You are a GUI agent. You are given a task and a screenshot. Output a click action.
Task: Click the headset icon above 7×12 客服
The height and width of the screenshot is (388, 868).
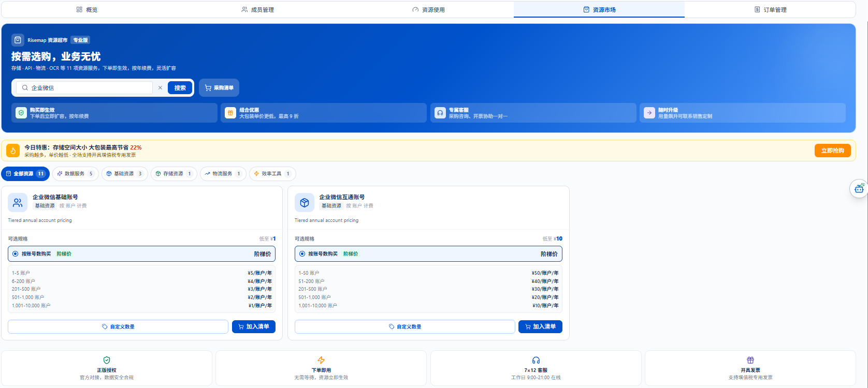(x=536, y=360)
